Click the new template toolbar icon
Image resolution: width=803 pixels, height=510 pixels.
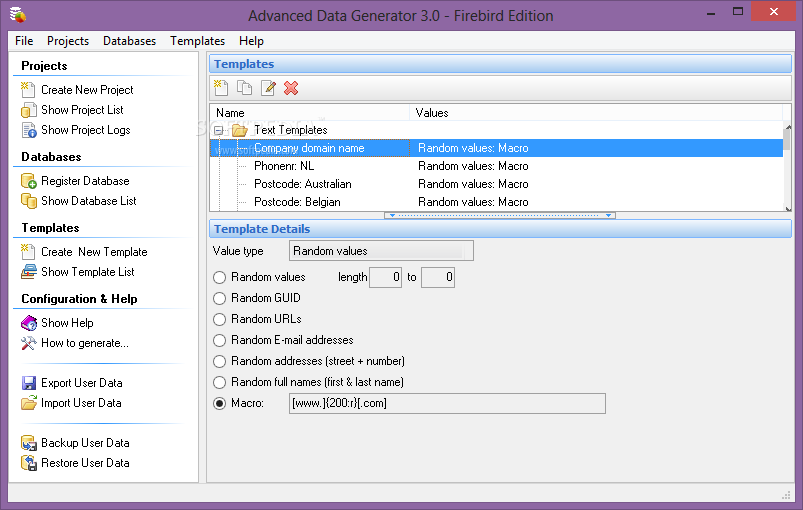pos(221,88)
